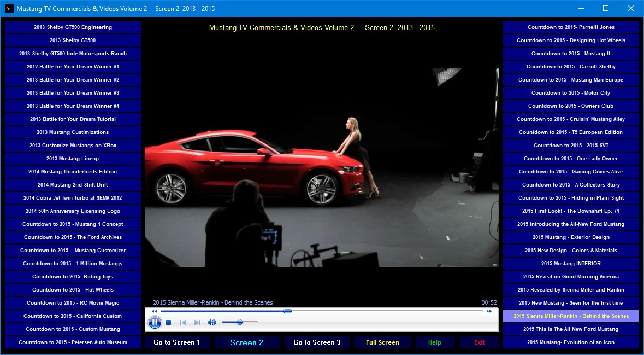Play Countdown to 2015 - One Lady Owner
The width and height of the screenshot is (644, 355).
(571, 159)
